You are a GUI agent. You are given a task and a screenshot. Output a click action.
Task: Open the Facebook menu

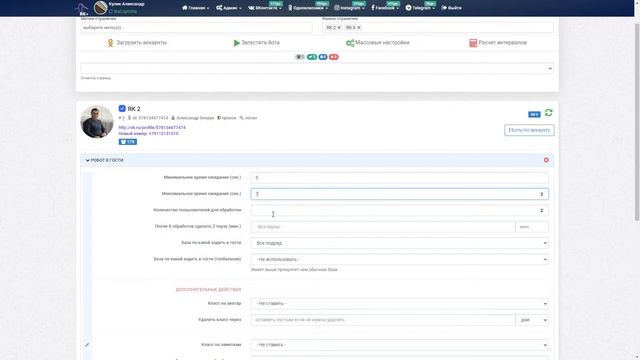385,8
